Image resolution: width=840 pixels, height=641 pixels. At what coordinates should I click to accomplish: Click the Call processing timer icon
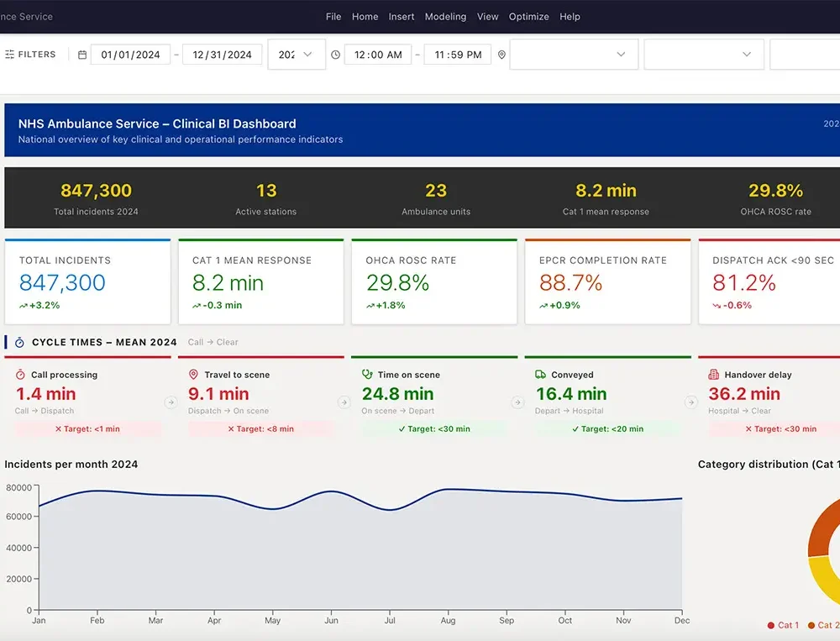point(20,375)
